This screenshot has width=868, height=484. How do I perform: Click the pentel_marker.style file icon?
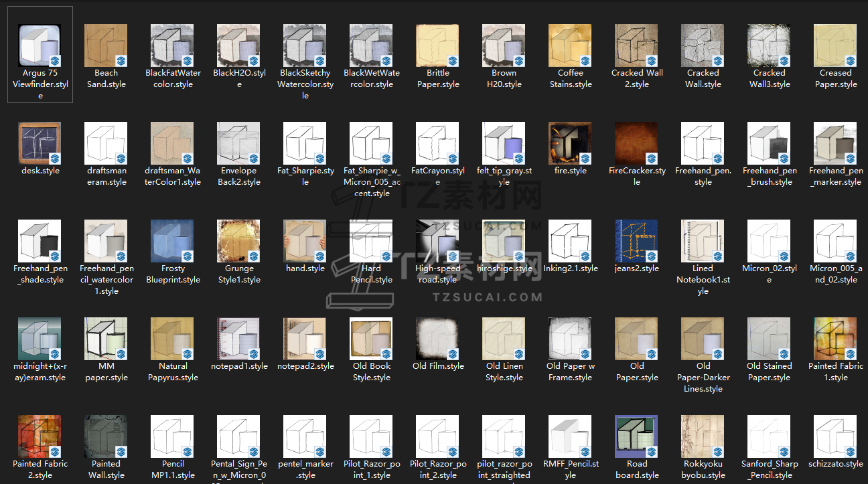(x=305, y=436)
